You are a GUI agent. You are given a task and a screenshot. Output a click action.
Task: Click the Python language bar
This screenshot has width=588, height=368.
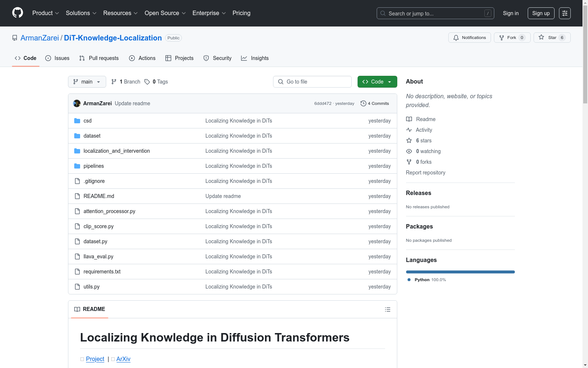coord(460,272)
